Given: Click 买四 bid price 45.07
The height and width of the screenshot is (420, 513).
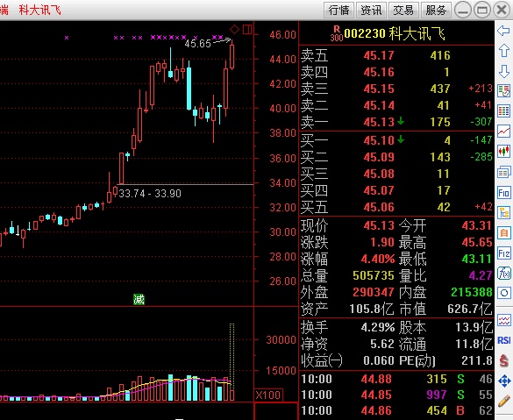Looking at the screenshot, I should point(379,190).
